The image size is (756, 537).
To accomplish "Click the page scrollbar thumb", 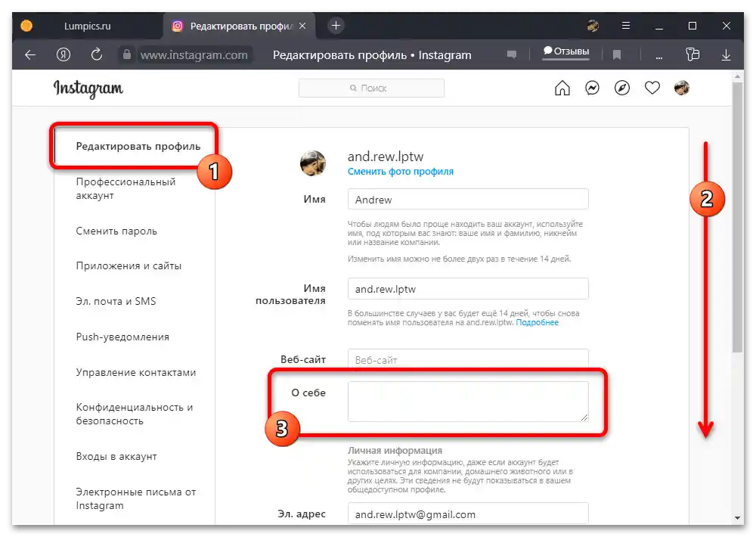I will 737,217.
